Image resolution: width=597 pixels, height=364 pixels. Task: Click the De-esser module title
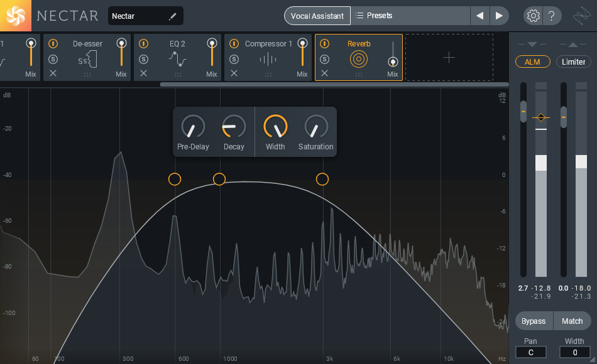pyautogui.click(x=87, y=44)
